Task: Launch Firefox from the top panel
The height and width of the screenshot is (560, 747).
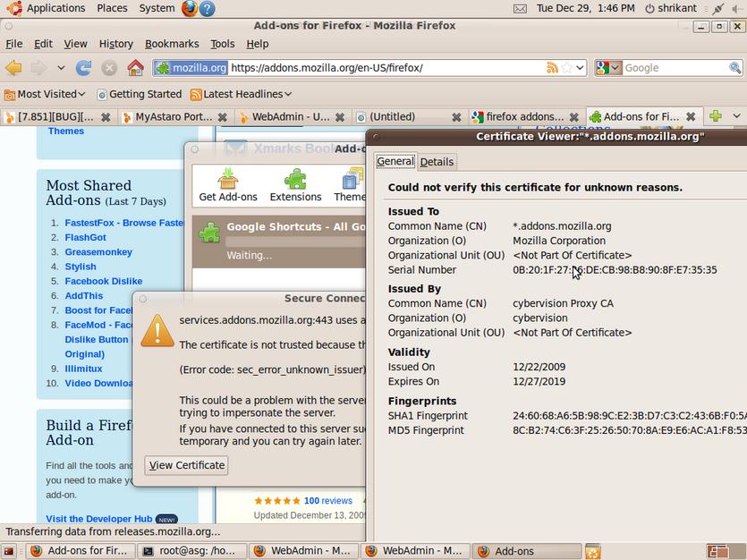Action: tap(189, 9)
